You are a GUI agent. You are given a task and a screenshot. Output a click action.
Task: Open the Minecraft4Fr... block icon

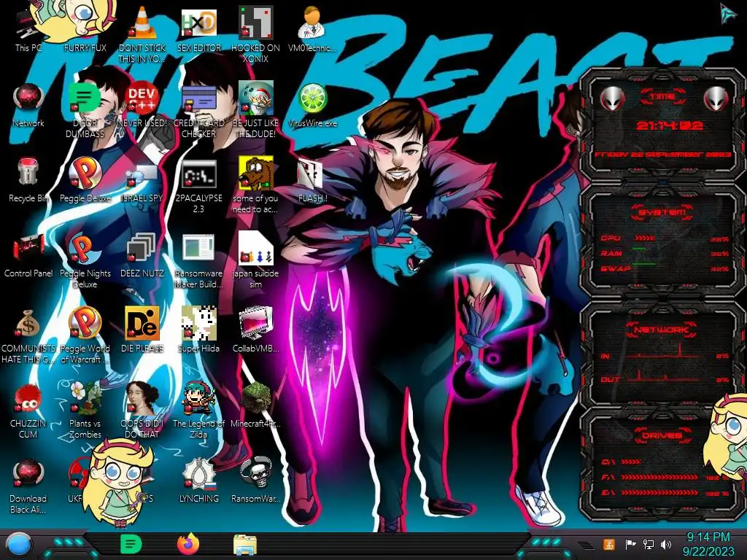coord(255,405)
